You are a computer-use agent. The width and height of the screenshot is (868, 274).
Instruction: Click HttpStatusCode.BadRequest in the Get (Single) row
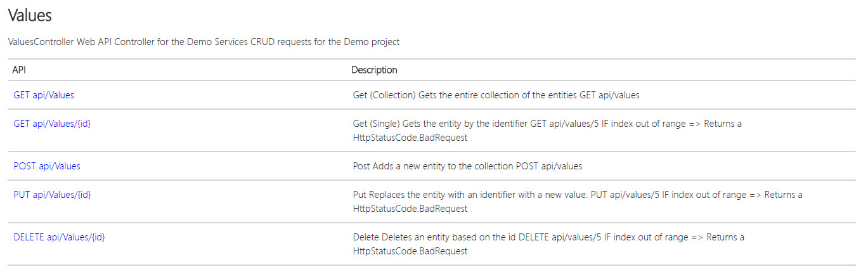(x=410, y=138)
